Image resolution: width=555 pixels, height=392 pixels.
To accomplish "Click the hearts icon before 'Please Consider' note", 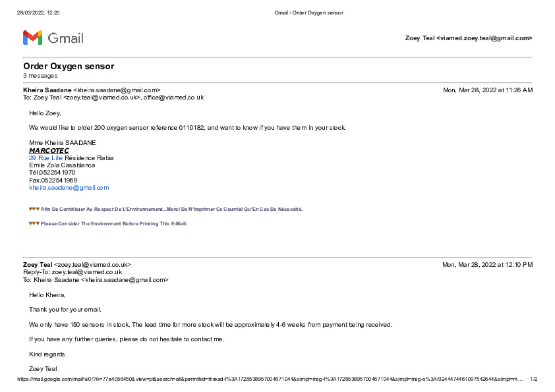I will pos(34,223).
